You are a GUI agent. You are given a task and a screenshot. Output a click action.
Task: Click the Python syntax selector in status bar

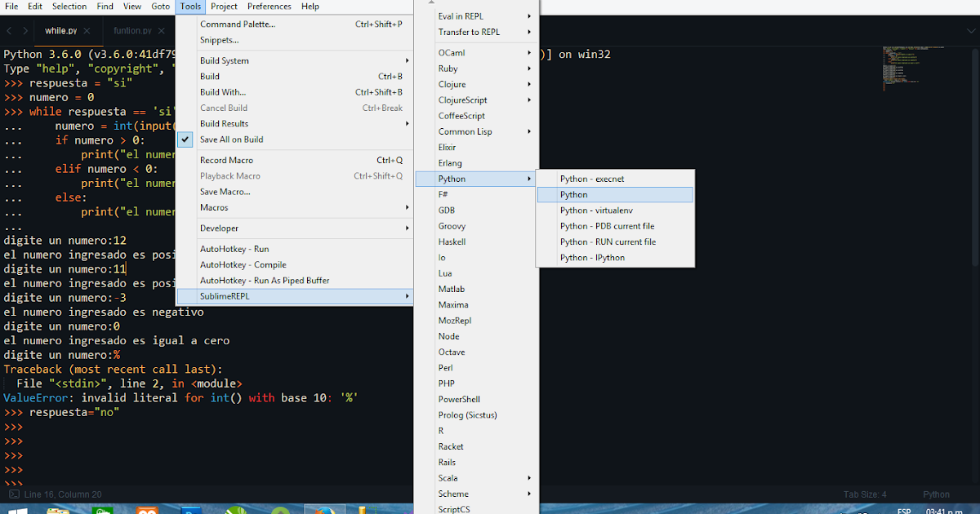[936, 494]
